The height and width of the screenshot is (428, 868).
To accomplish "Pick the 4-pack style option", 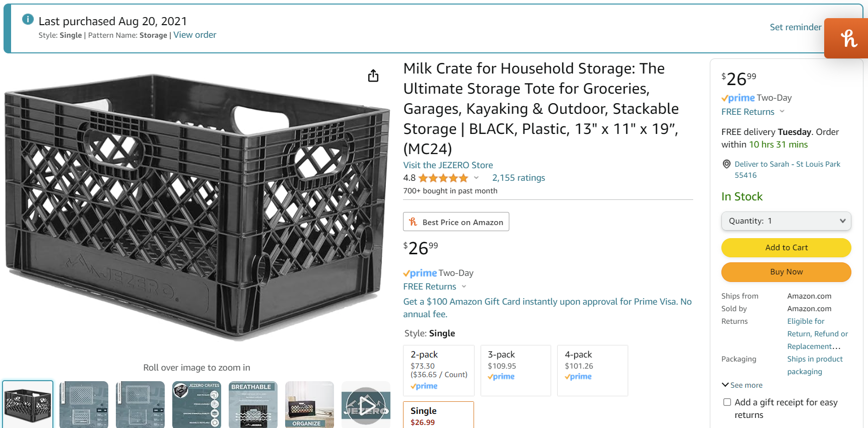I will point(592,370).
